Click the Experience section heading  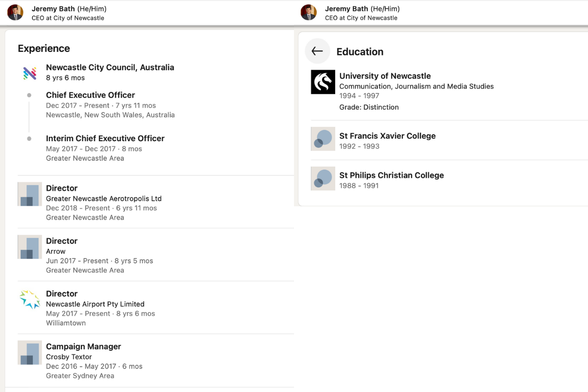point(44,49)
